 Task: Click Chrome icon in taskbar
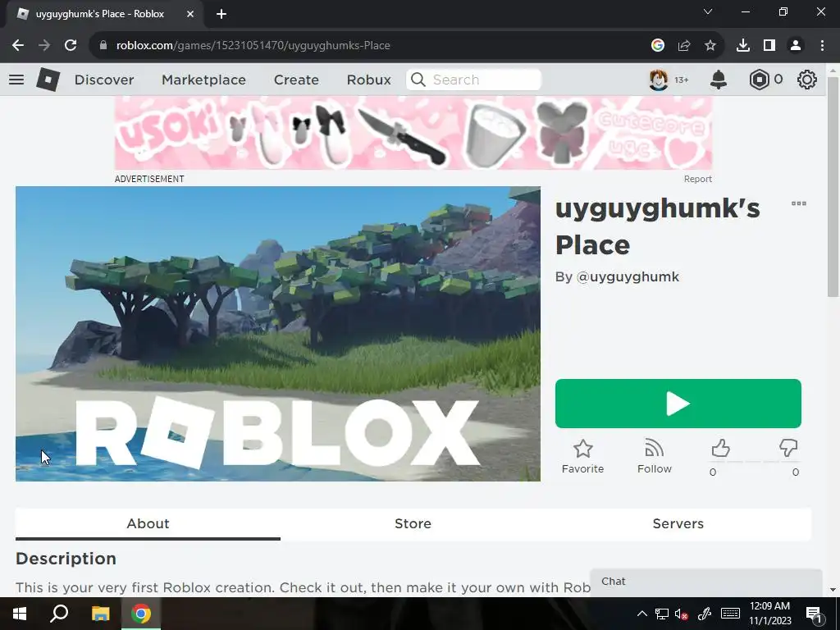pos(141,614)
